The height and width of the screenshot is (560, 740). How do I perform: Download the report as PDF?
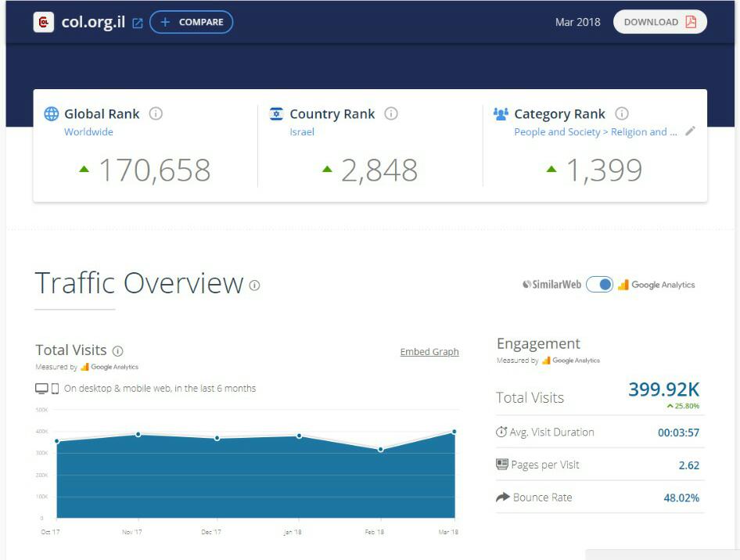659,22
